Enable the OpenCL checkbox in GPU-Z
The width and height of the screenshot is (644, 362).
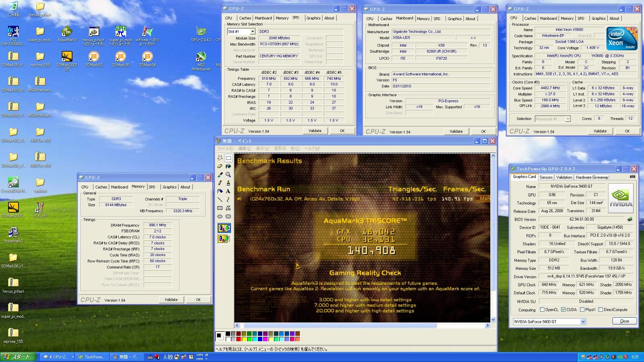542,310
